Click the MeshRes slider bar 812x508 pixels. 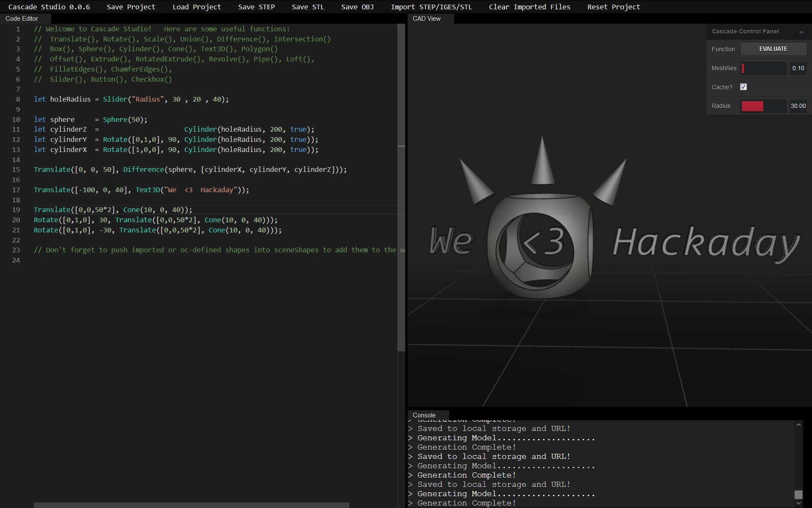[x=763, y=68]
